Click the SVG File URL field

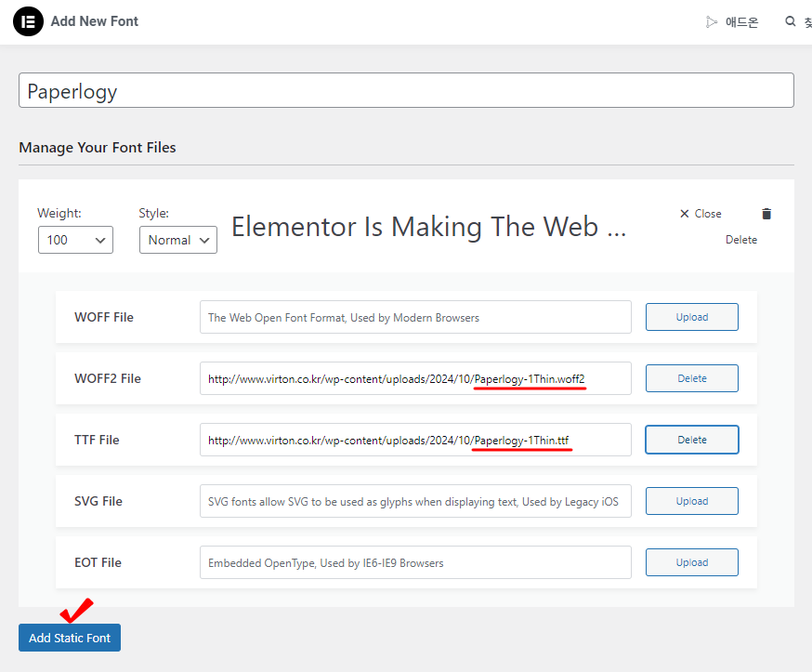click(x=415, y=501)
